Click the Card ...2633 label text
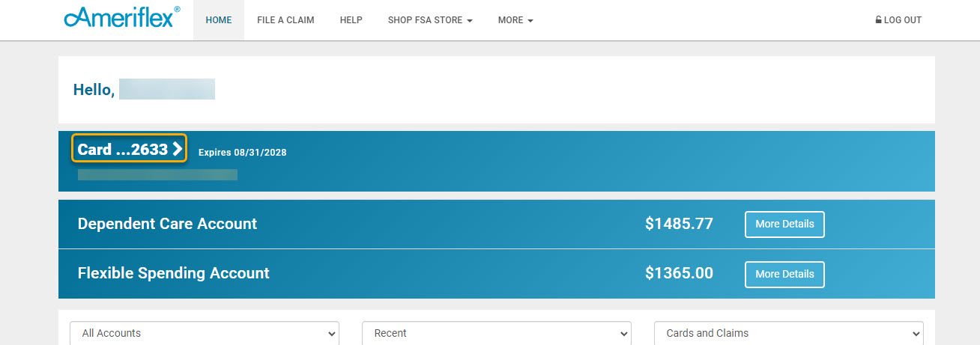The height and width of the screenshot is (345, 980). tap(123, 149)
